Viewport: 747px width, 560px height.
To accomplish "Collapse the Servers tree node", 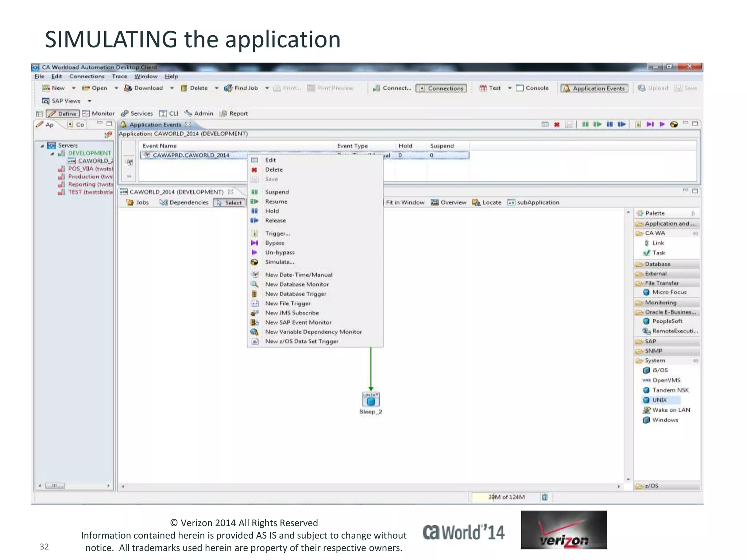I will (42, 146).
